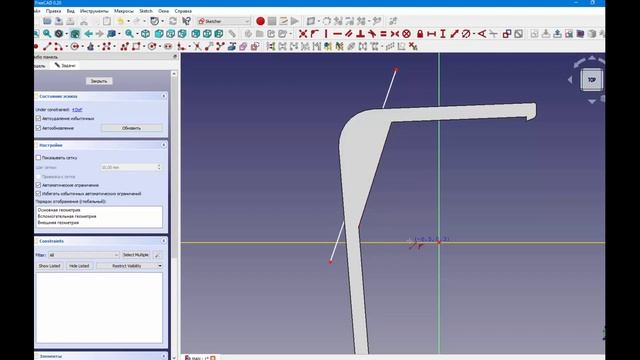640x360 pixels.
Task: Open the 'Вид' menu
Action: [x=71, y=11]
